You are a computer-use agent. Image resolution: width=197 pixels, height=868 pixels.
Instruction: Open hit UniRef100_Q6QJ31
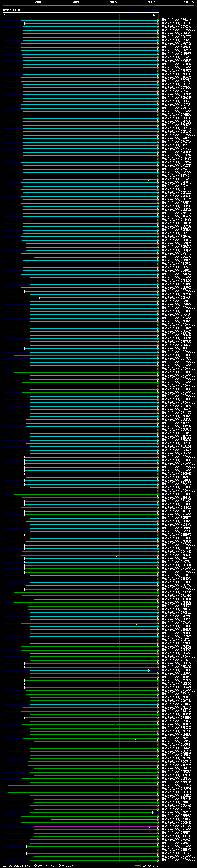pos(177,23)
